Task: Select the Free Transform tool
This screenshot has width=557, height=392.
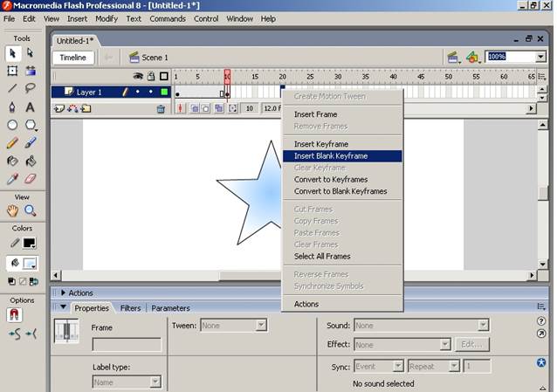Action: coord(12,71)
